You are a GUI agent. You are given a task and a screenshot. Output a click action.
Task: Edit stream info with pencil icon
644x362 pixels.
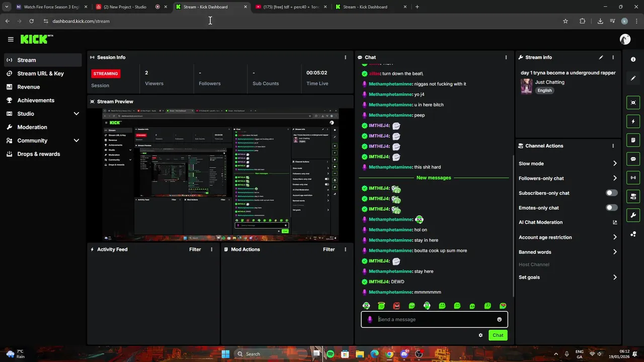point(601,57)
